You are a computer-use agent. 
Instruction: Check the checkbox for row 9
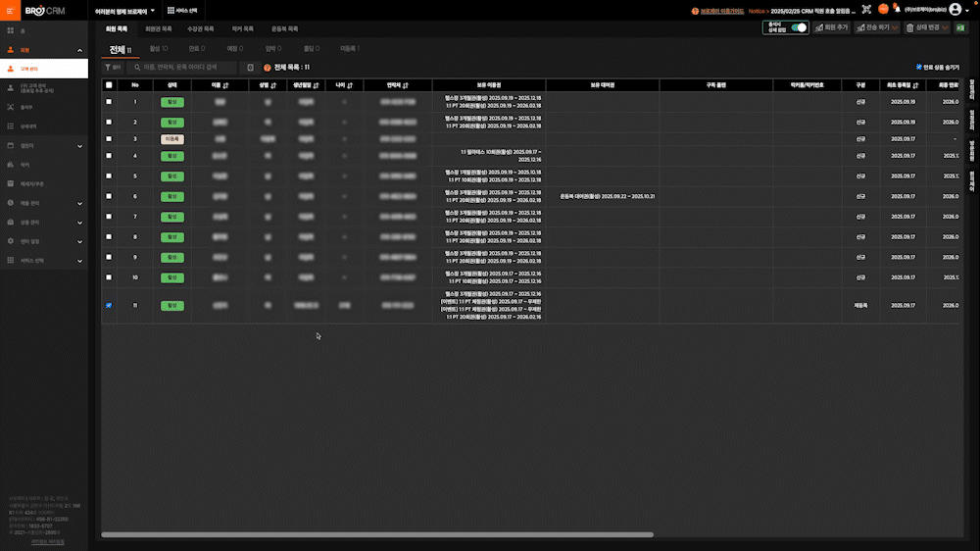109,257
